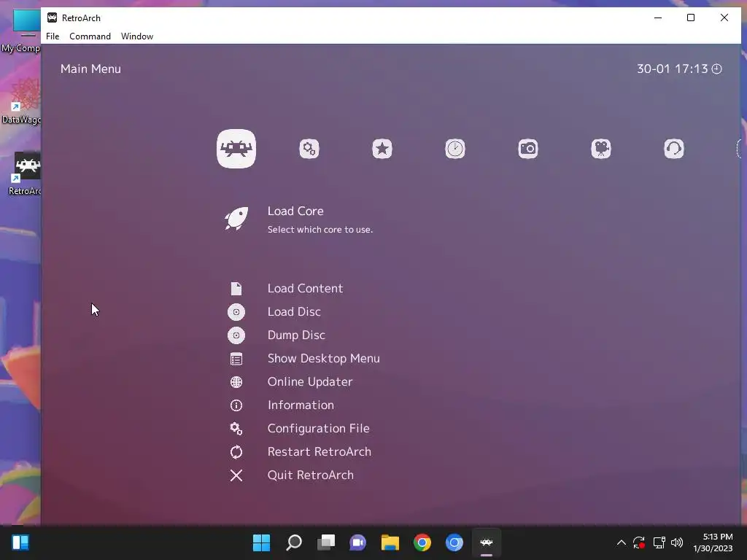Screen dimensions: 747x560
Task: Click the Restart RetroArch circular arrows icon
Action: [236, 452]
